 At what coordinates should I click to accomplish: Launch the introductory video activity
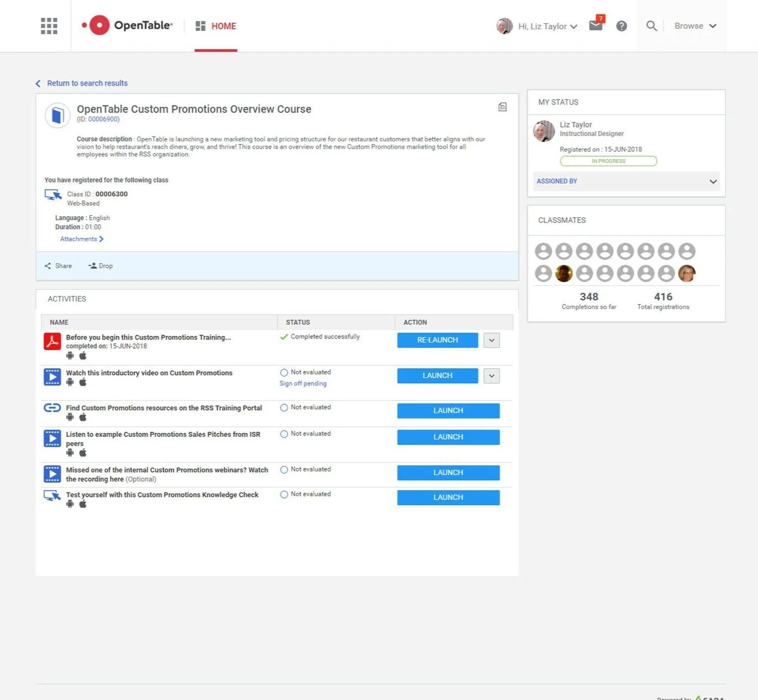(x=438, y=376)
